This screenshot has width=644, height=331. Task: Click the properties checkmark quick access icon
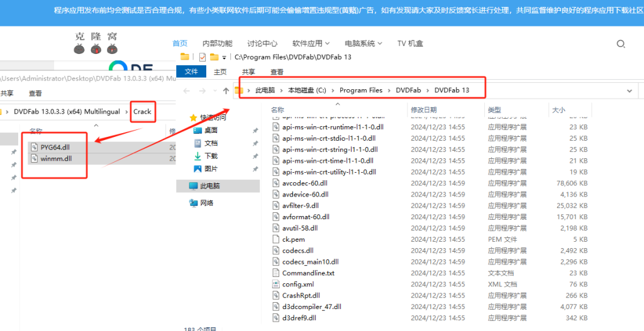(202, 57)
